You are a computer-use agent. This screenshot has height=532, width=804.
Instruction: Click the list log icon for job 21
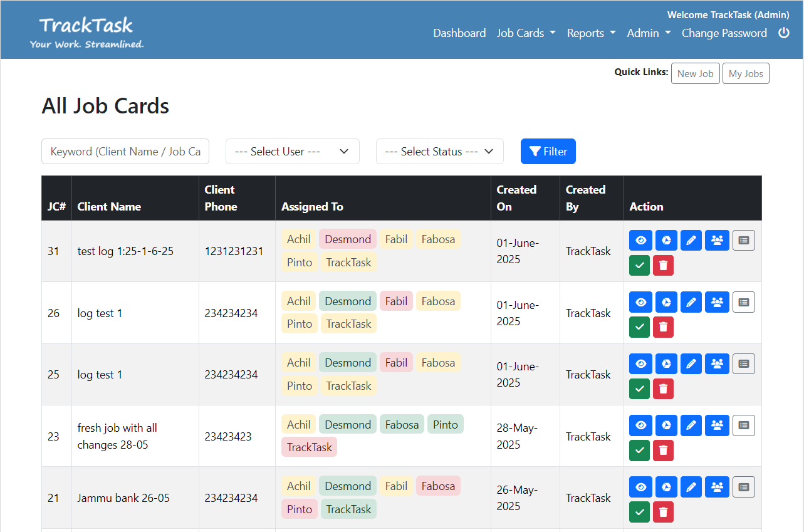point(743,487)
